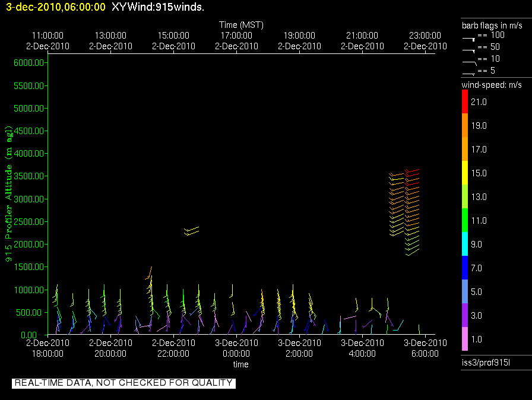Click the '3-Dec-2010 2:00:00' bottom tick label
This screenshot has height=400, width=532.
tap(299, 348)
